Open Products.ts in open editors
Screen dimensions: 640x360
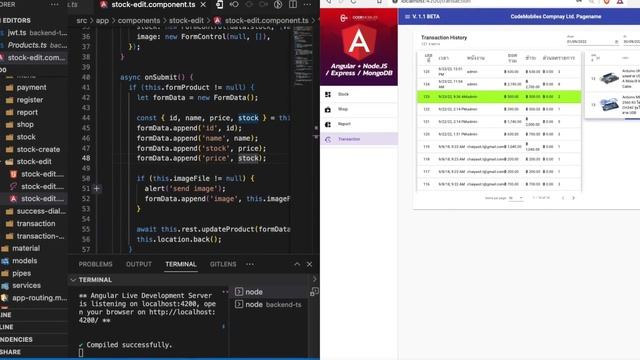tap(34, 45)
